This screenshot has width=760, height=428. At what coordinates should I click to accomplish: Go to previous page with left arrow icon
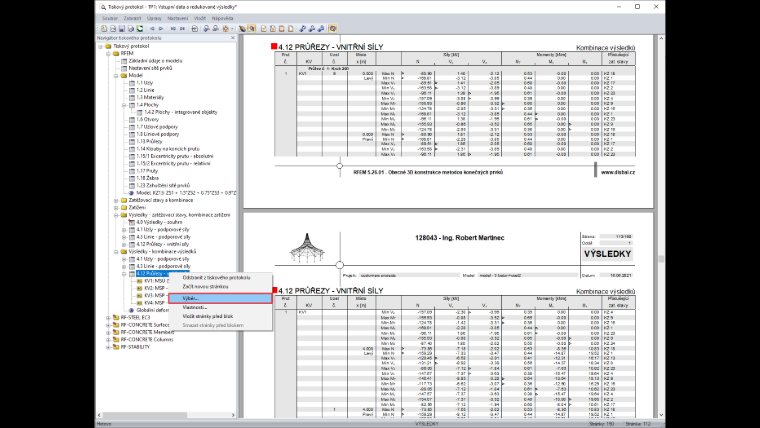152,29
